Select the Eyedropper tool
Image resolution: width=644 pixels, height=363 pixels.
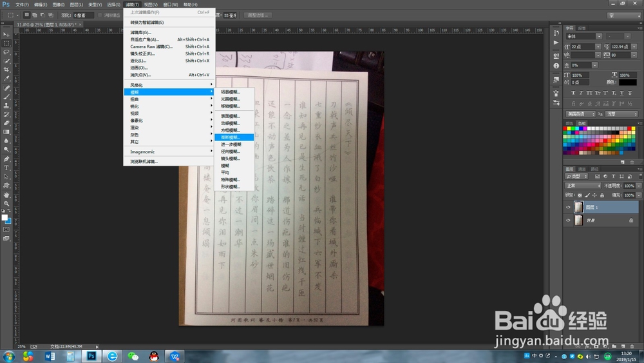(x=6, y=78)
